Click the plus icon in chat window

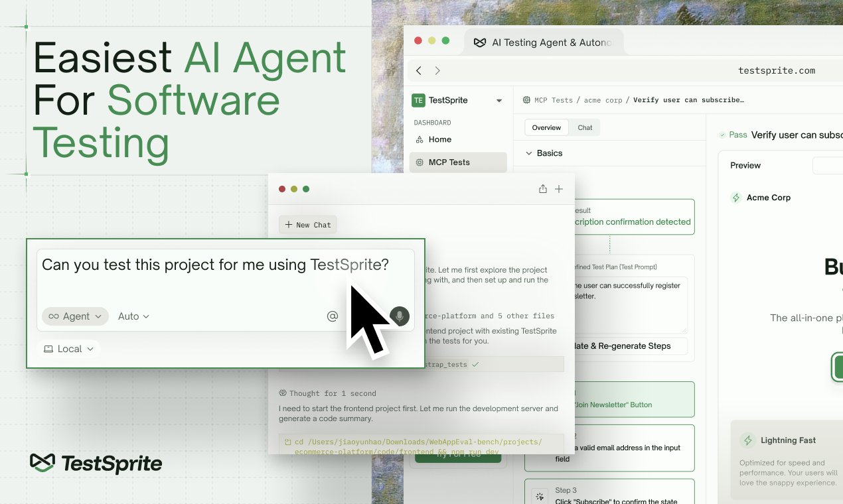[559, 189]
